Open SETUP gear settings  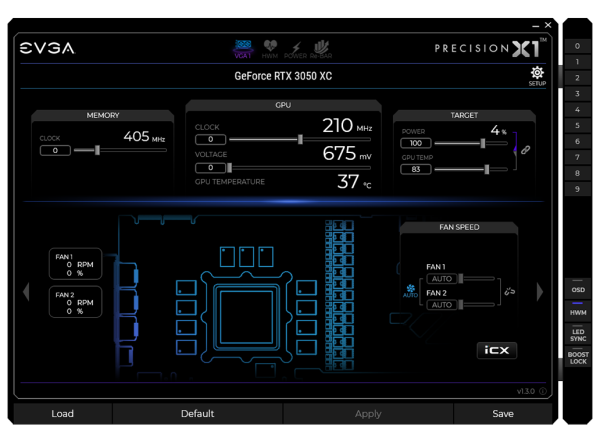click(x=537, y=76)
